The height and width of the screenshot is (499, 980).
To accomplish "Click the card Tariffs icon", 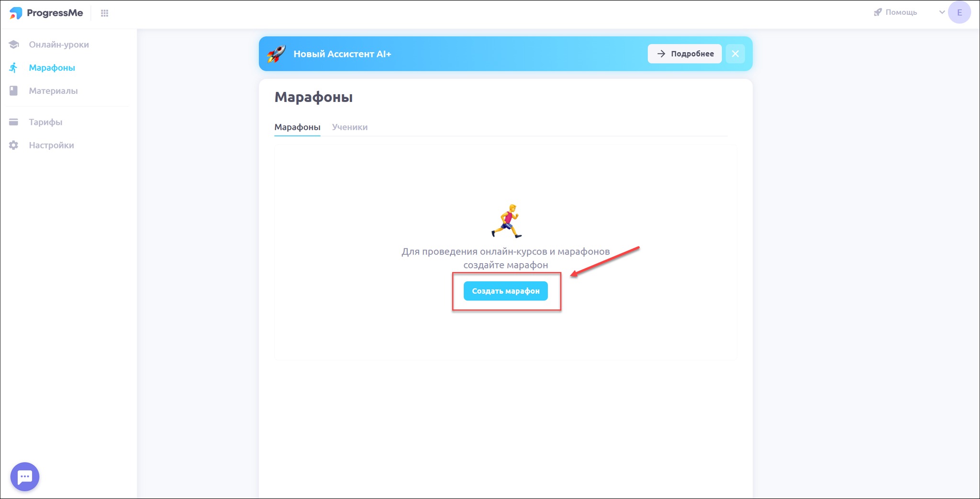I will click(14, 122).
